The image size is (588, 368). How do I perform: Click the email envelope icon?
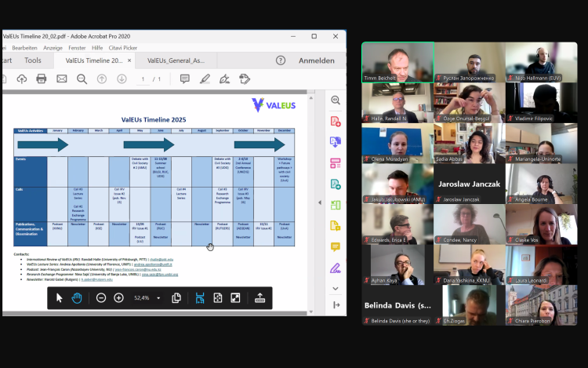[62, 79]
